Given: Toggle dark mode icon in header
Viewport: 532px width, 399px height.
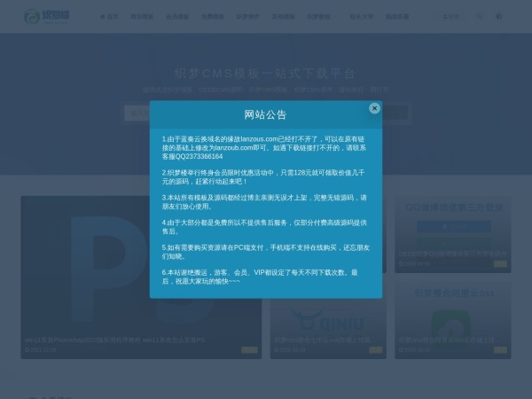Looking at the screenshot, I should click(x=498, y=16).
